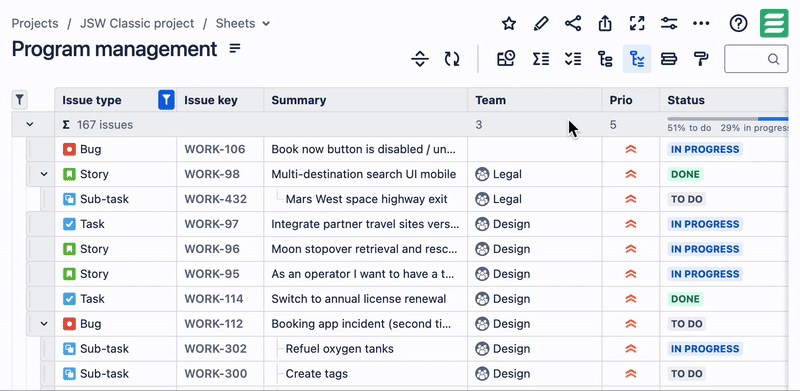Click the IN PROGRESS status of WORK-106
800x391 pixels.
tap(705, 150)
